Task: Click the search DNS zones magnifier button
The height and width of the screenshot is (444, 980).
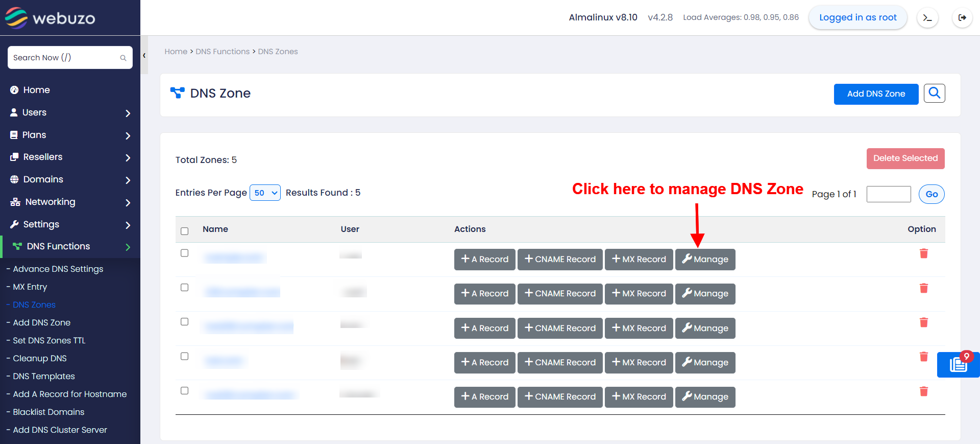Action: point(934,93)
